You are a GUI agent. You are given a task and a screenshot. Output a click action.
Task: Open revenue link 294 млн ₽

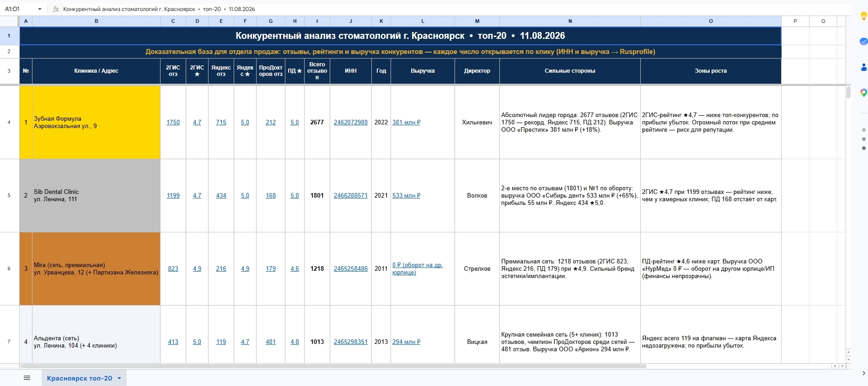coord(407,342)
